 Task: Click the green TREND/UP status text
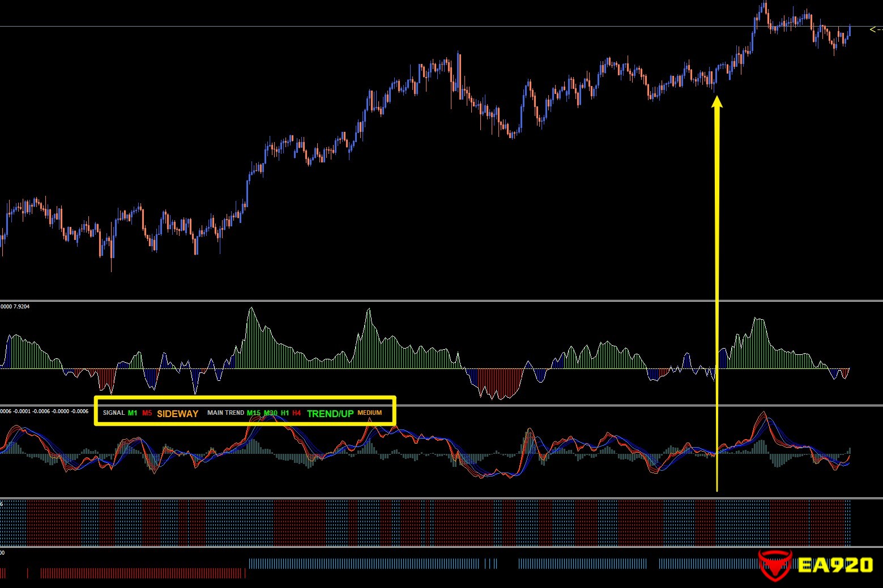tap(330, 414)
